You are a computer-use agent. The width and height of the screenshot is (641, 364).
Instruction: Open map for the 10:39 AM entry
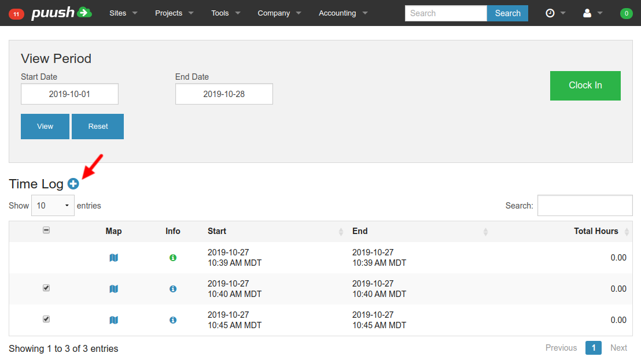click(x=114, y=258)
